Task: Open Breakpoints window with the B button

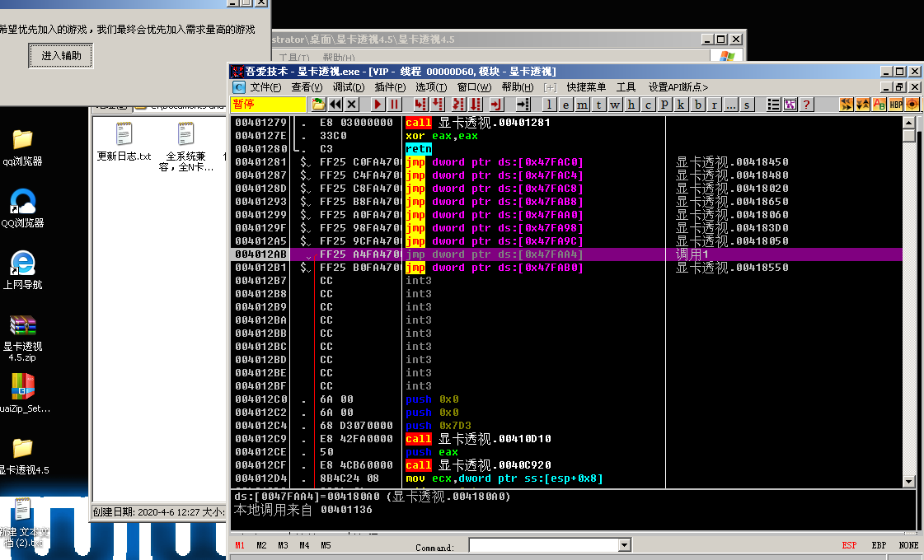Action: pyautogui.click(x=697, y=105)
